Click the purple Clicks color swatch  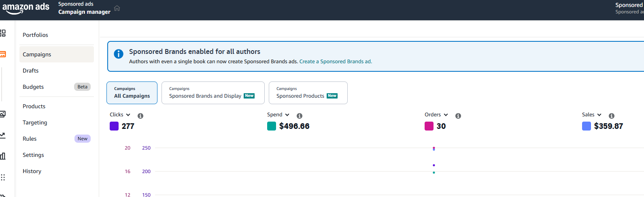(114, 126)
